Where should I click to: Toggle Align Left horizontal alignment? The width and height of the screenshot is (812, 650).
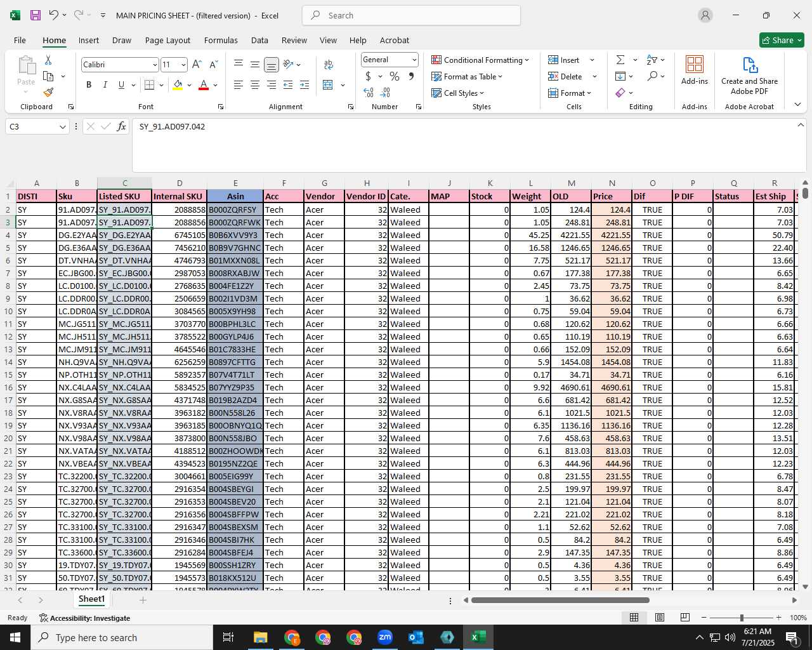pyautogui.click(x=239, y=84)
